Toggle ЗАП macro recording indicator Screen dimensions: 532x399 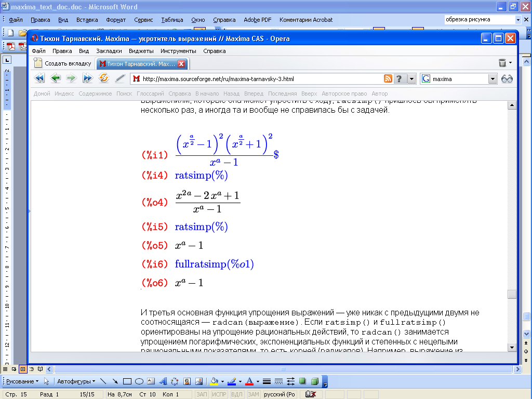tap(202, 394)
